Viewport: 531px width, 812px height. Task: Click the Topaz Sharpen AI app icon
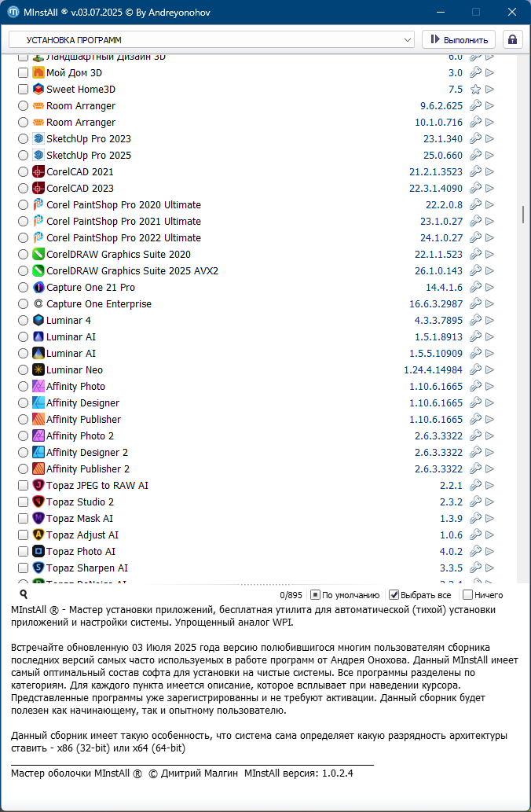[x=38, y=568]
